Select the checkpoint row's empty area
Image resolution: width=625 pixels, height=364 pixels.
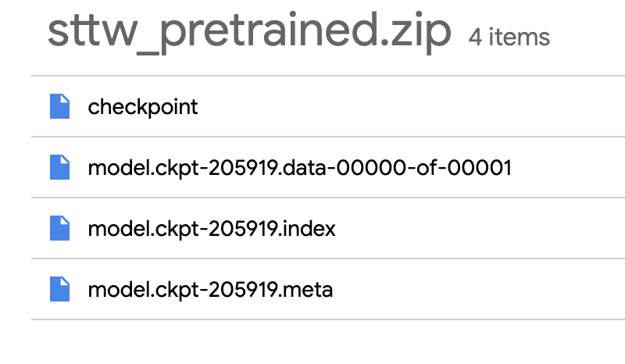(411, 106)
